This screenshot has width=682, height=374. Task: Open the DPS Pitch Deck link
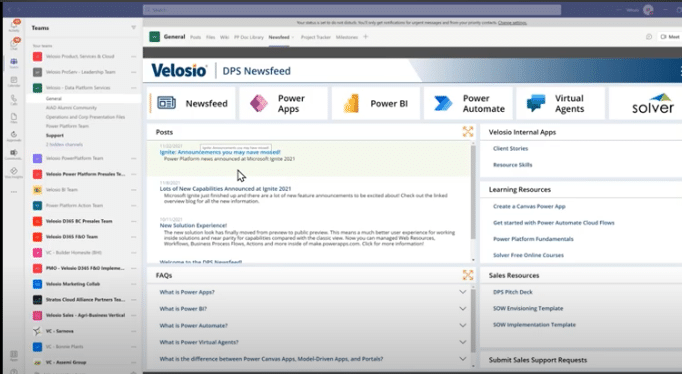pyautogui.click(x=512, y=292)
